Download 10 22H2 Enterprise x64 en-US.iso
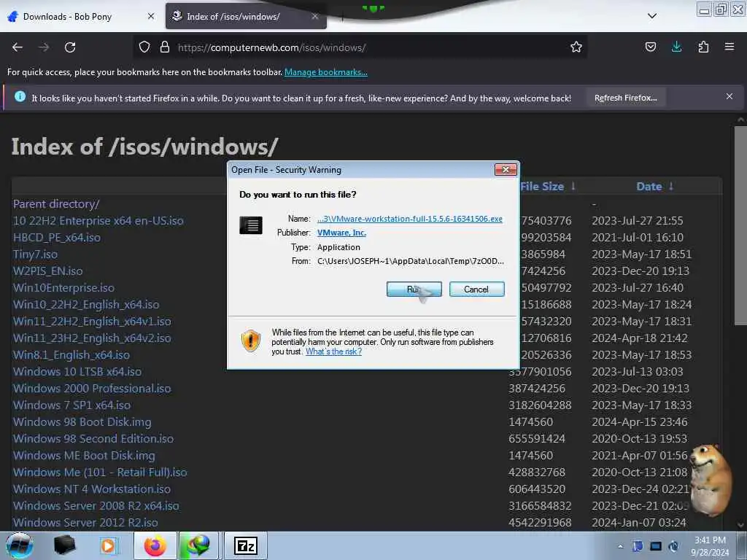The image size is (747, 560). pyautogui.click(x=98, y=221)
